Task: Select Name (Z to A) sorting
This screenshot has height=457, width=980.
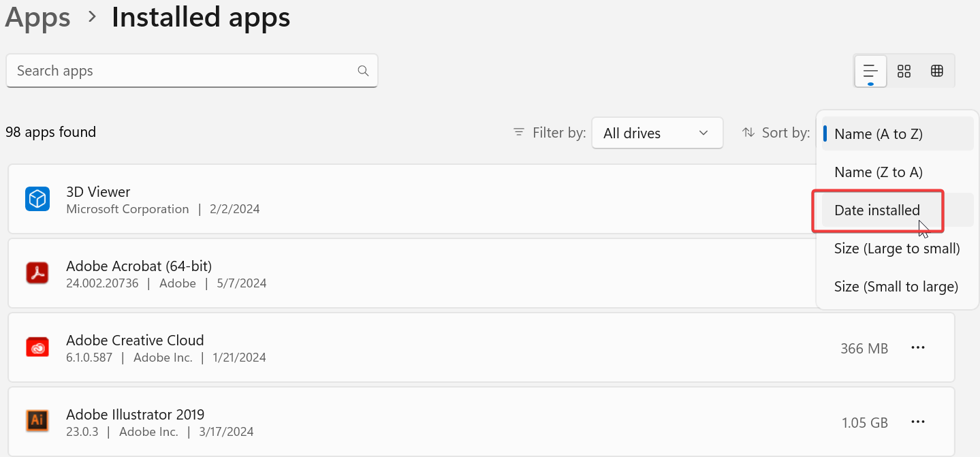Action: click(879, 172)
